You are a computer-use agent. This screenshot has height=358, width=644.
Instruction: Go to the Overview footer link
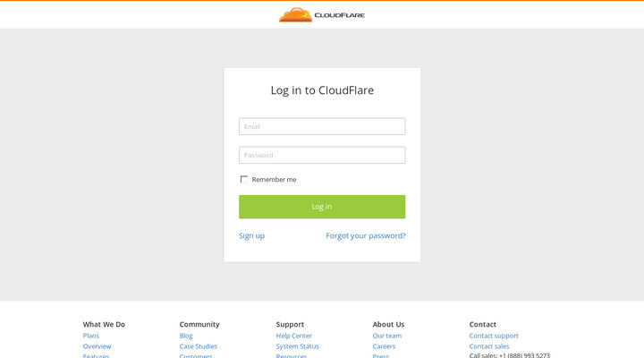pyautogui.click(x=97, y=346)
